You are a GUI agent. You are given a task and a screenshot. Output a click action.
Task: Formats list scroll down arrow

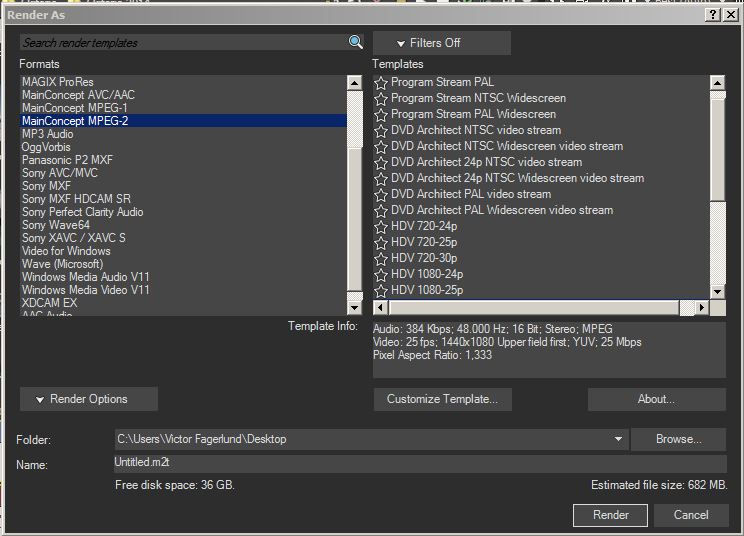[354, 307]
